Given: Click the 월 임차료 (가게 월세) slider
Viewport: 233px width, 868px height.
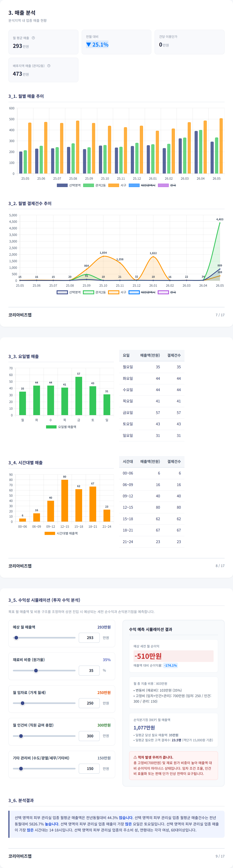Looking at the screenshot, I should pos(44,703).
